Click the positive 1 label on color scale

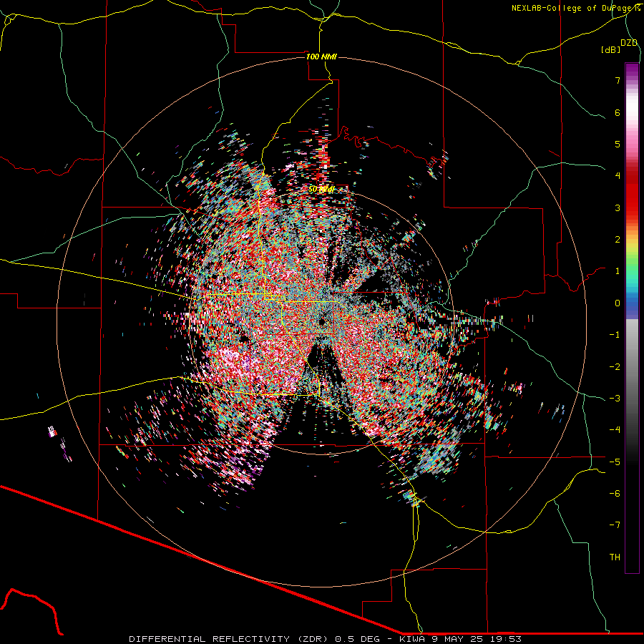pos(618,271)
